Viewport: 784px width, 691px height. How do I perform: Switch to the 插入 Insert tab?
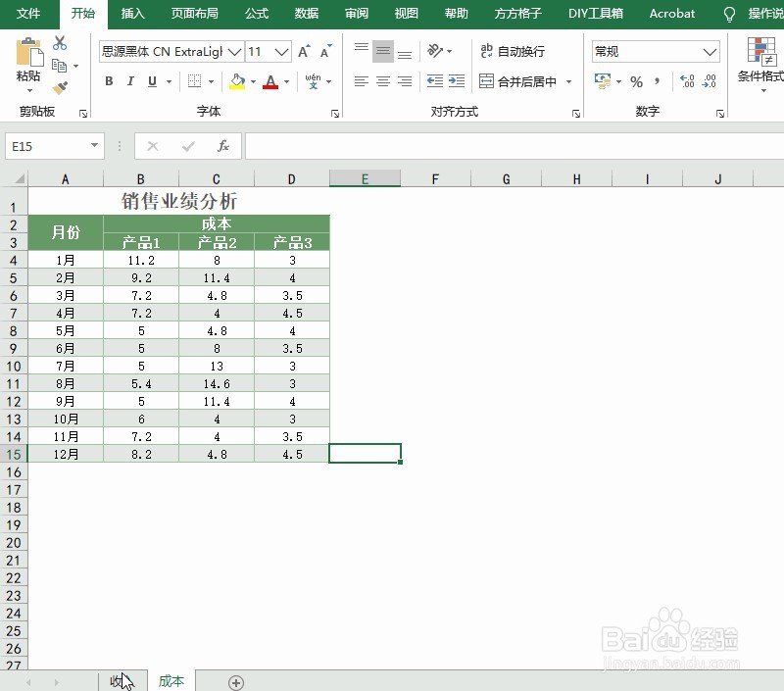133,14
